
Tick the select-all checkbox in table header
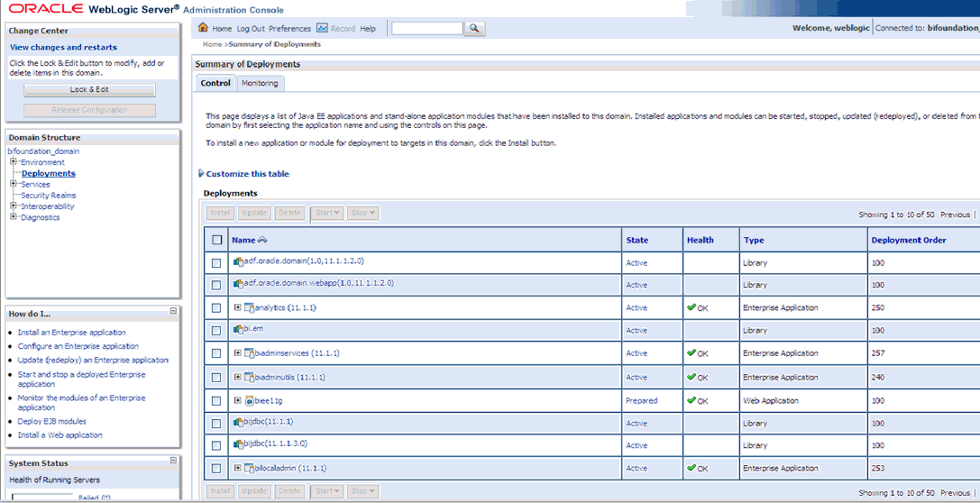217,240
